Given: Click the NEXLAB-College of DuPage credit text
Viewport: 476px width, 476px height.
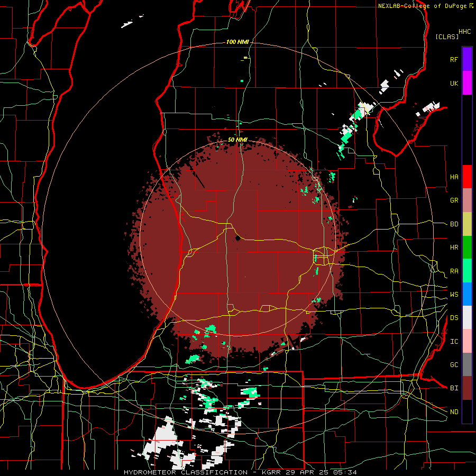Looking at the screenshot, I should pos(422,6).
